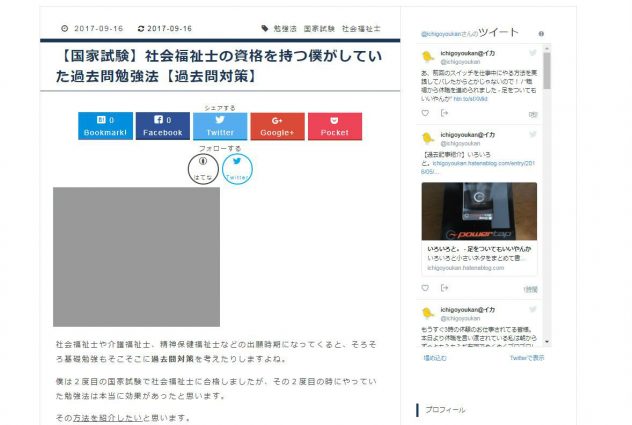This screenshot has width=632, height=425.
Task: Click the Twitter bird icon on the first tweet
Action: [x=532, y=53]
